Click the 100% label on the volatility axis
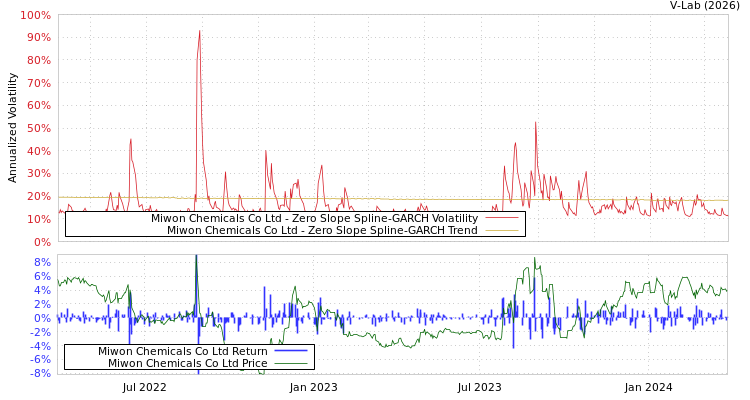 click(35, 15)
